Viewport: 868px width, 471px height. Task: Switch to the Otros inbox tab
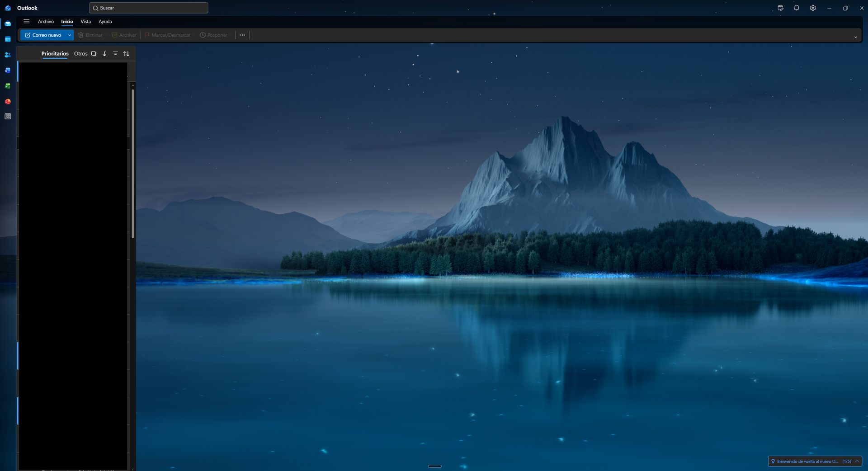[80, 54]
